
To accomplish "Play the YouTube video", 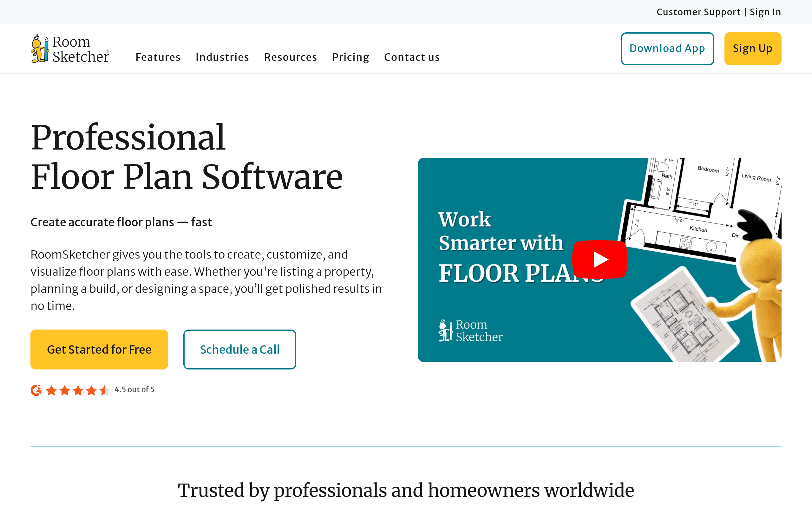I will pyautogui.click(x=599, y=259).
